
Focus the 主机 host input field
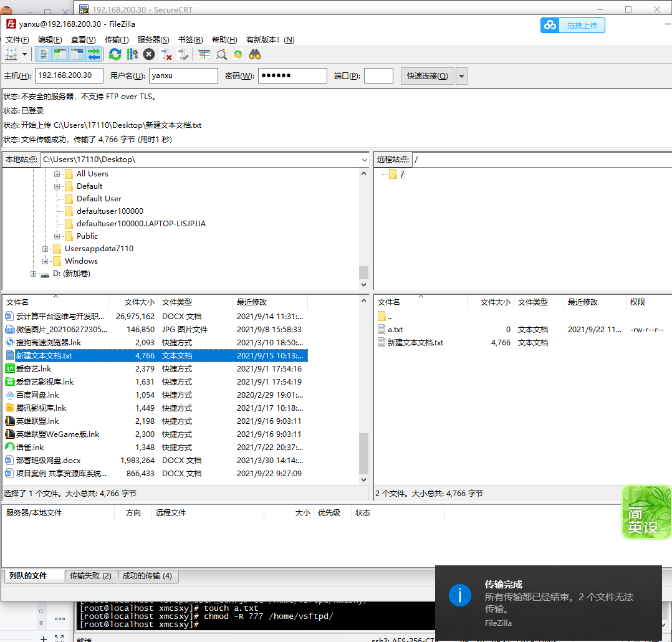[69, 76]
